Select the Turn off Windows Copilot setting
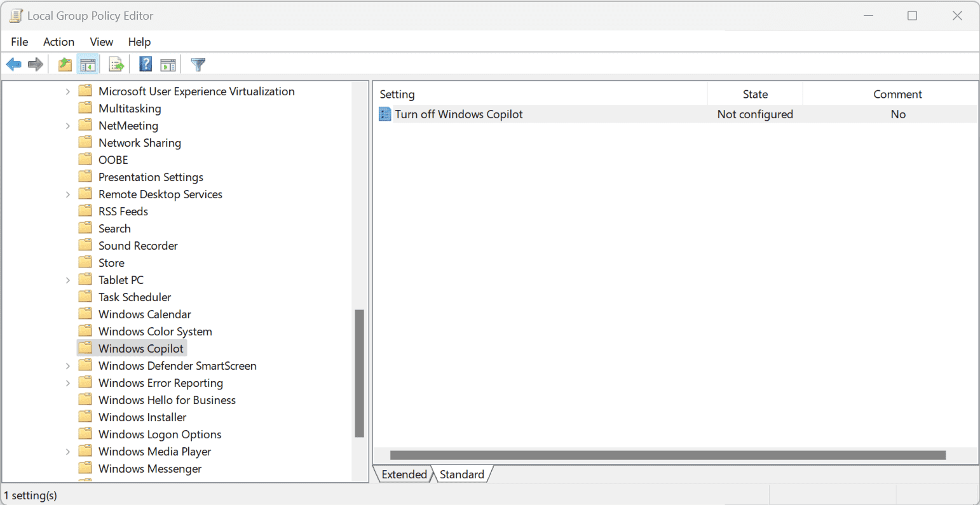 tap(459, 114)
